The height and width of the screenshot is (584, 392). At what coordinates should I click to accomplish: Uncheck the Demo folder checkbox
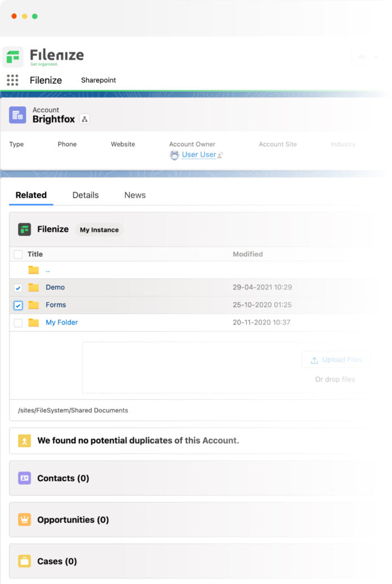pos(18,288)
